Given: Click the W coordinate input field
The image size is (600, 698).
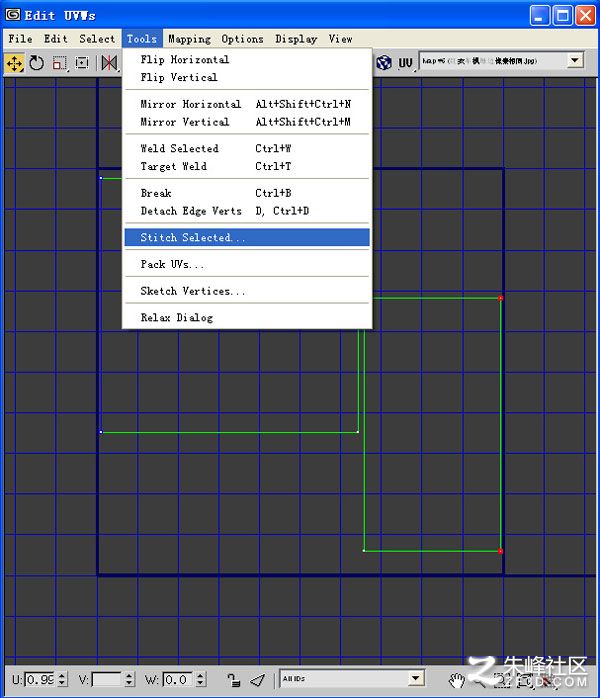Looking at the screenshot, I should point(178,679).
